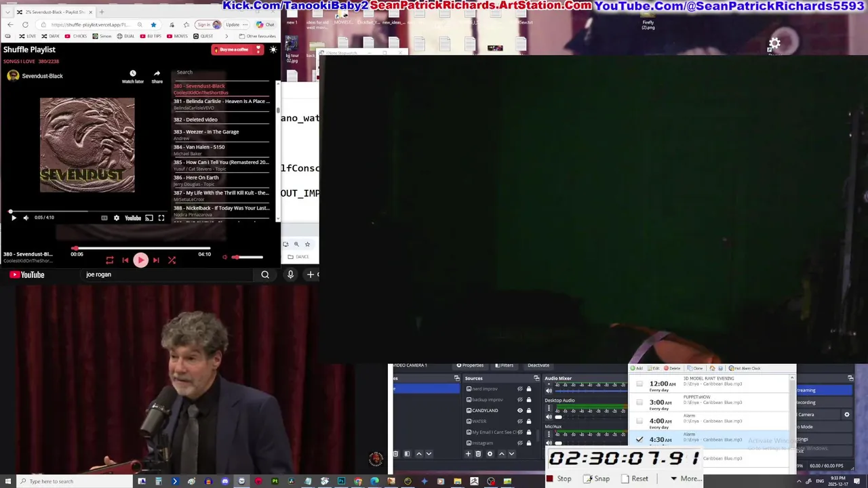868x488 pixels.
Task: Select 382 - Deleted video entry
Action: [x=222, y=119]
